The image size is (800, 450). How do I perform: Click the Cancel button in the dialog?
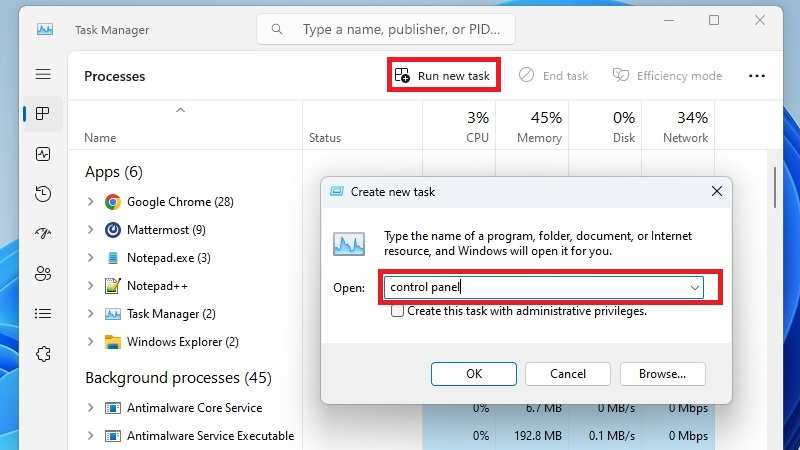coord(568,374)
